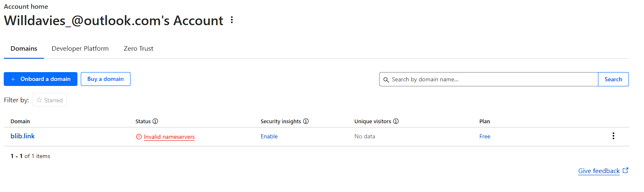The image size is (644, 192).
Task: Open the account options three-dot menu
Action: click(232, 20)
